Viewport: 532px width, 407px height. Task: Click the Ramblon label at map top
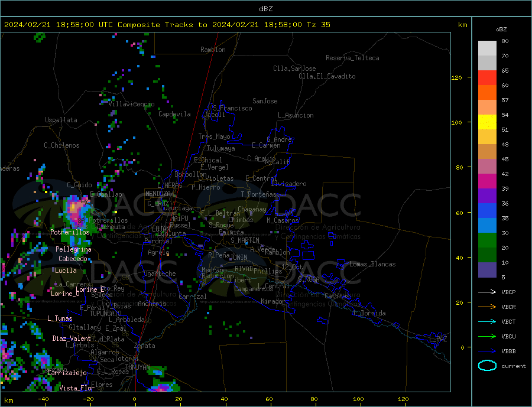click(x=213, y=50)
